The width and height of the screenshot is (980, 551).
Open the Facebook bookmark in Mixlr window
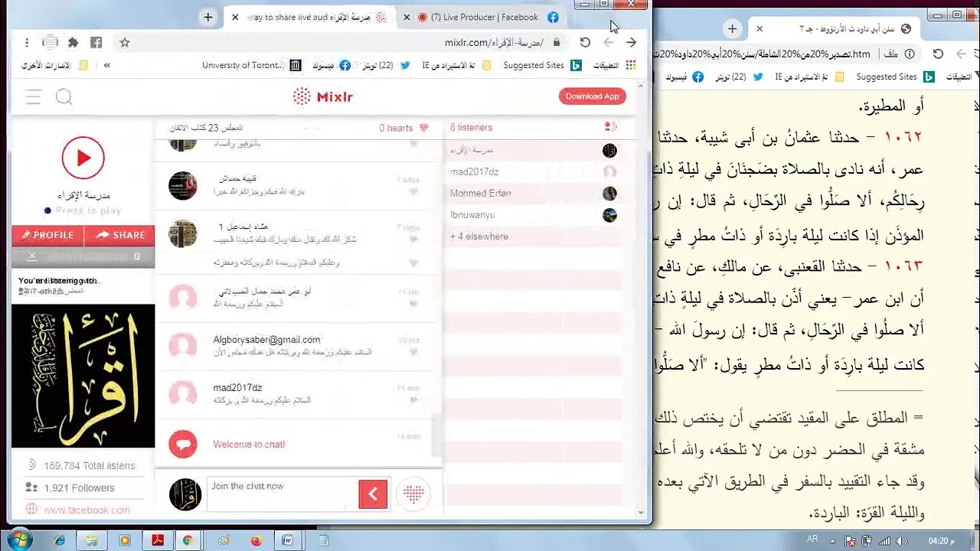click(x=332, y=65)
